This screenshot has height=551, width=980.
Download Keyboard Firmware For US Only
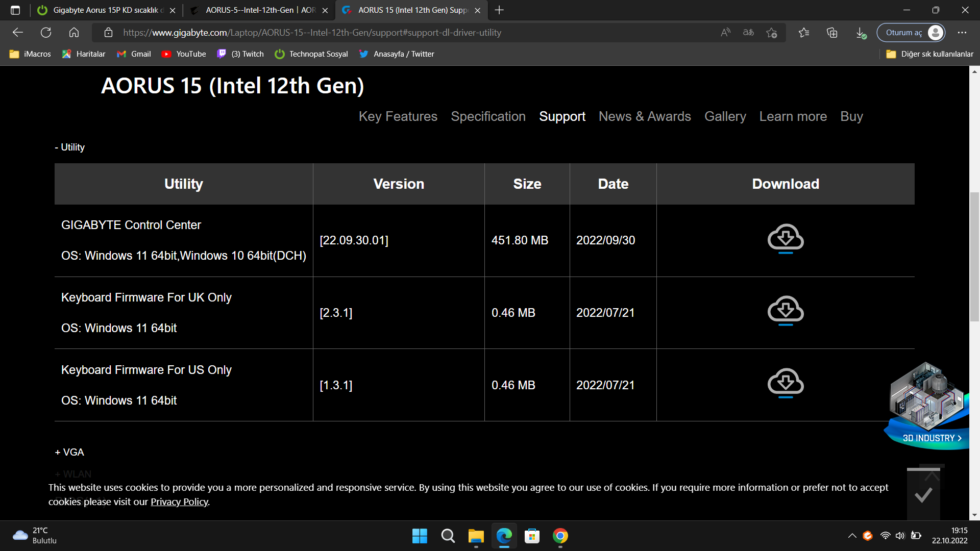[x=786, y=383]
